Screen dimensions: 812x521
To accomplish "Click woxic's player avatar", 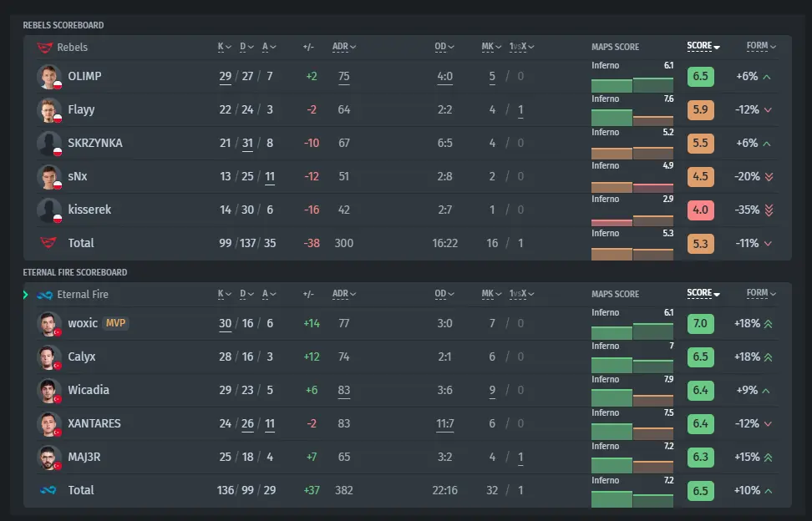I will pos(49,323).
